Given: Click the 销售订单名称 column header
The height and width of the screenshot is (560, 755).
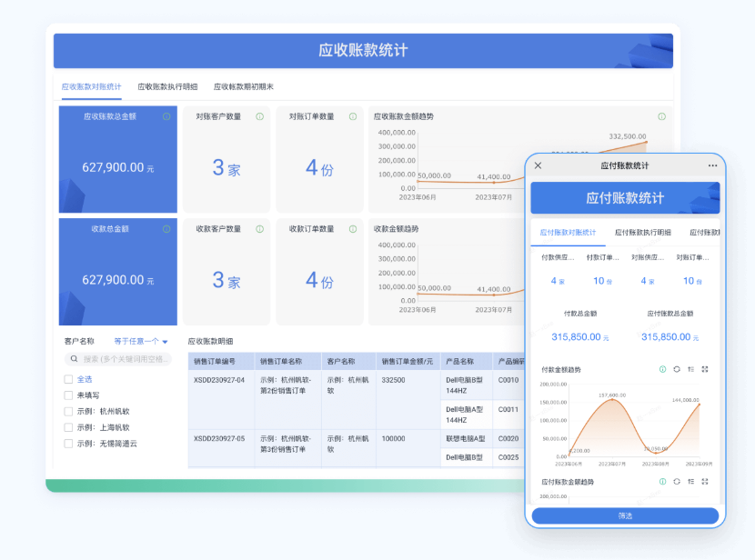Looking at the screenshot, I should pos(288,361).
